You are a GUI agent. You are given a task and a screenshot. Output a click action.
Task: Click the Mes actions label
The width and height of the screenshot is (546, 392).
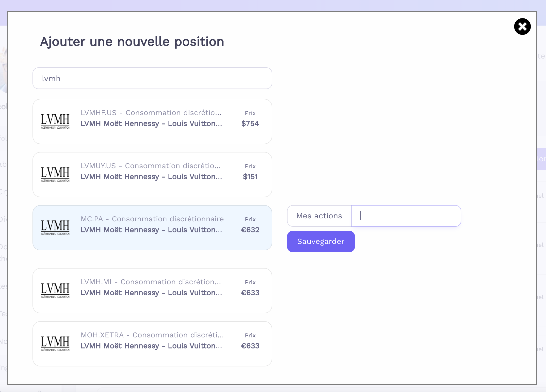319,216
